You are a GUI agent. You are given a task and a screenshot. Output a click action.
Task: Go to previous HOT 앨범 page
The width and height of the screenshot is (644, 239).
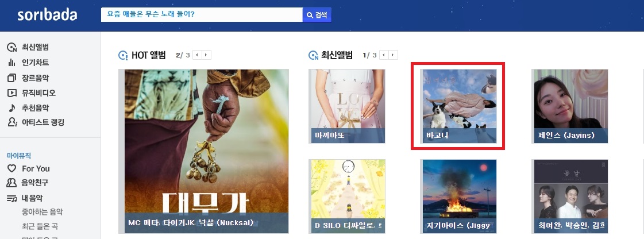click(x=197, y=55)
